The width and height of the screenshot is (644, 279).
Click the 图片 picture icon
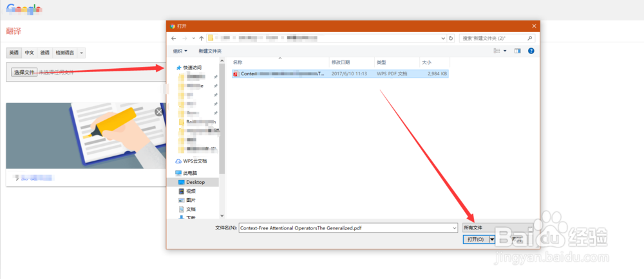pyautogui.click(x=182, y=201)
